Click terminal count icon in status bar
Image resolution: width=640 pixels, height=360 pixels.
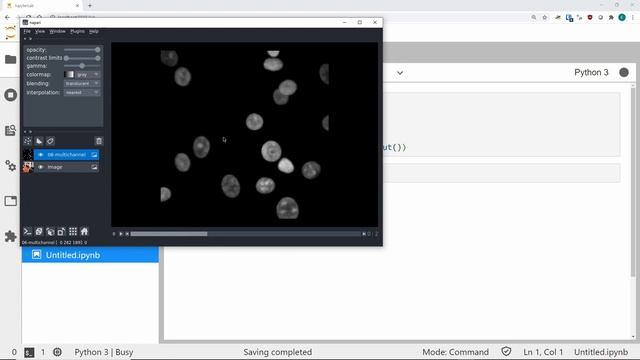[x=29, y=352]
